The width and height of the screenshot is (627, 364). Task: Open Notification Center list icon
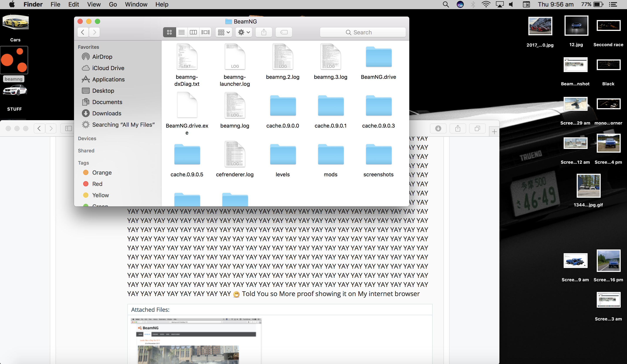click(x=613, y=5)
